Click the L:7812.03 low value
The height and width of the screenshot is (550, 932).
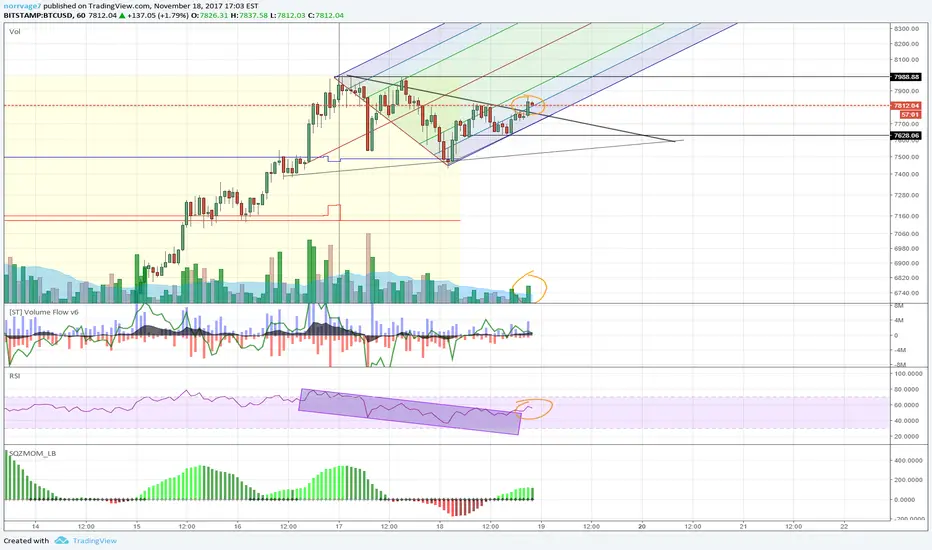point(288,15)
